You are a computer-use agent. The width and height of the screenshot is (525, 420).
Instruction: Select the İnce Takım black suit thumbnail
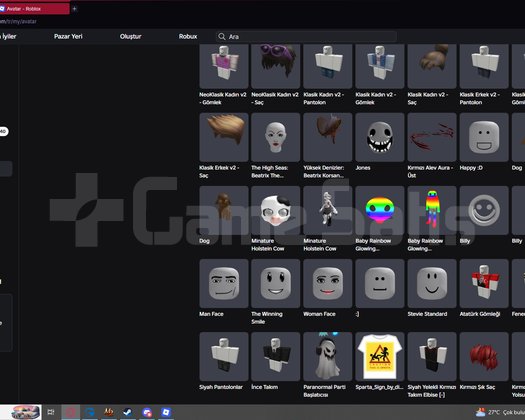pos(276,356)
